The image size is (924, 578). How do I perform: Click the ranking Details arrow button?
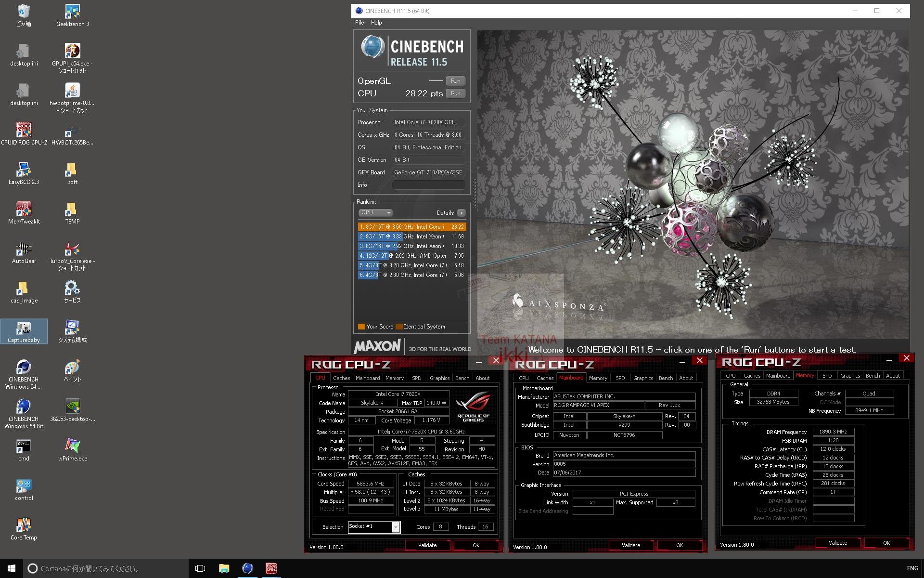coord(462,213)
